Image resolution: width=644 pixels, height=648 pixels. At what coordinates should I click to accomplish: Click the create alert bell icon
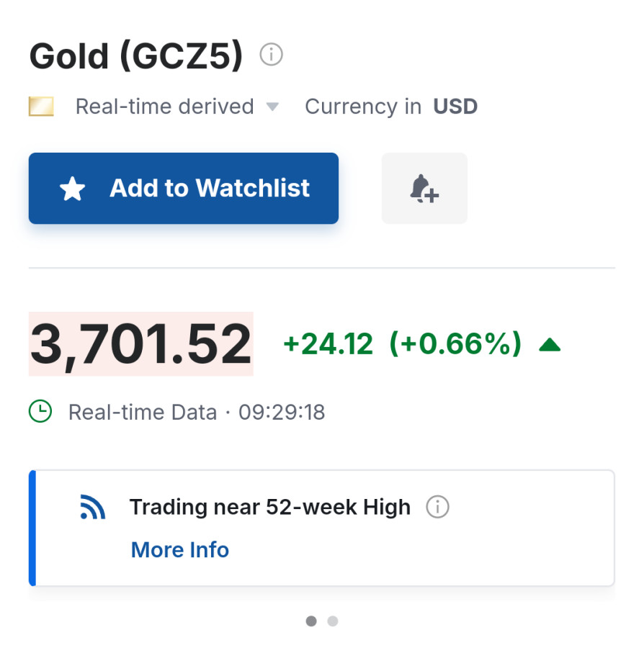tap(424, 189)
